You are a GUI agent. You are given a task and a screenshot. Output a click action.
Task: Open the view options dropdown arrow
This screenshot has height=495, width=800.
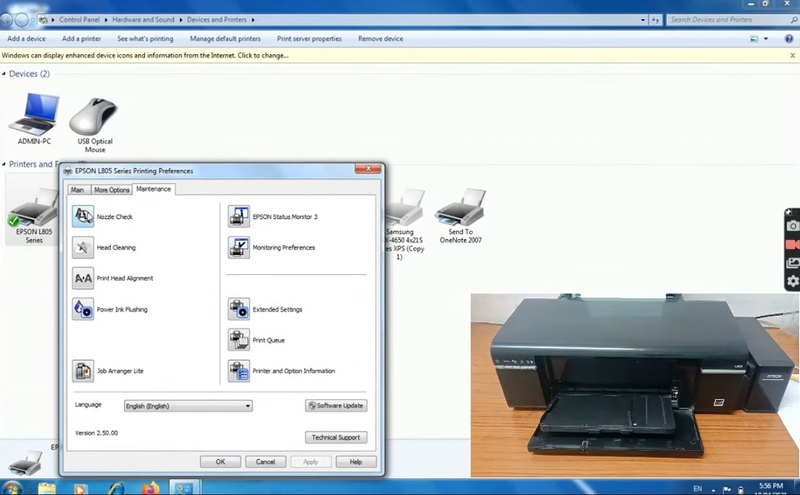pyautogui.click(x=766, y=39)
